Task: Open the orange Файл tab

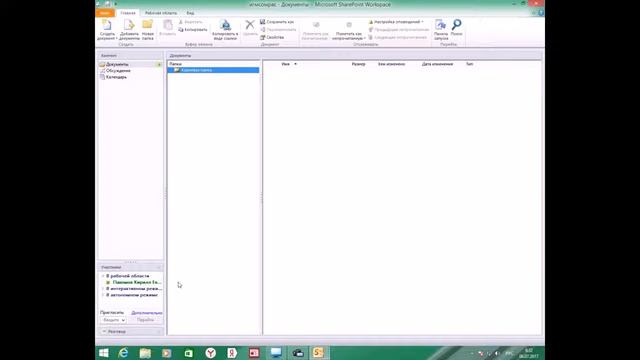Action: [105, 13]
